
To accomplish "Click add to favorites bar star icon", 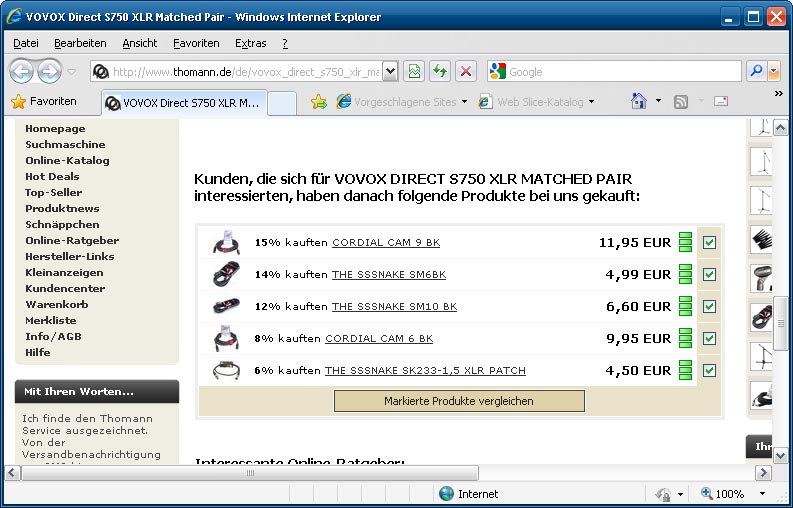I will tap(319, 102).
